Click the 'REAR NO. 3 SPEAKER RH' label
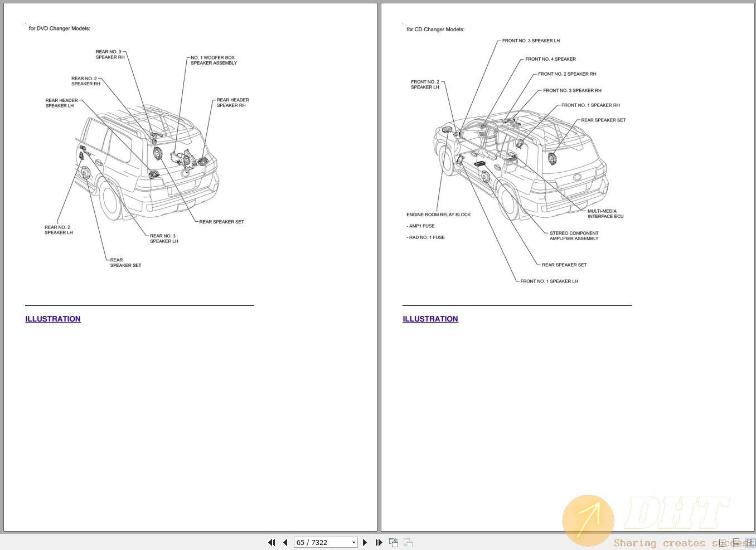The width and height of the screenshot is (756, 550). tap(110, 54)
